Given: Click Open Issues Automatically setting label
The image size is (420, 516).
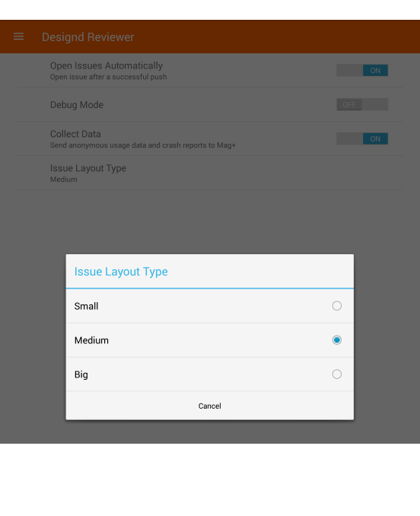Looking at the screenshot, I should point(107,65).
